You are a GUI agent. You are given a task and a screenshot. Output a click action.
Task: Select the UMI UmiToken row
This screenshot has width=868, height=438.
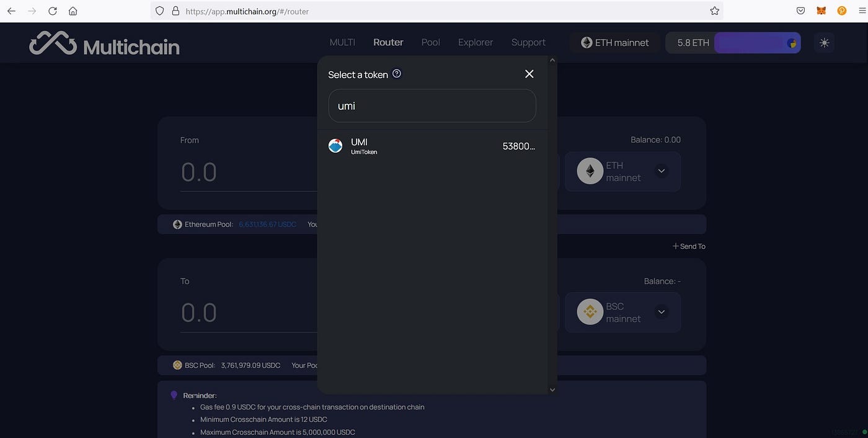point(432,147)
